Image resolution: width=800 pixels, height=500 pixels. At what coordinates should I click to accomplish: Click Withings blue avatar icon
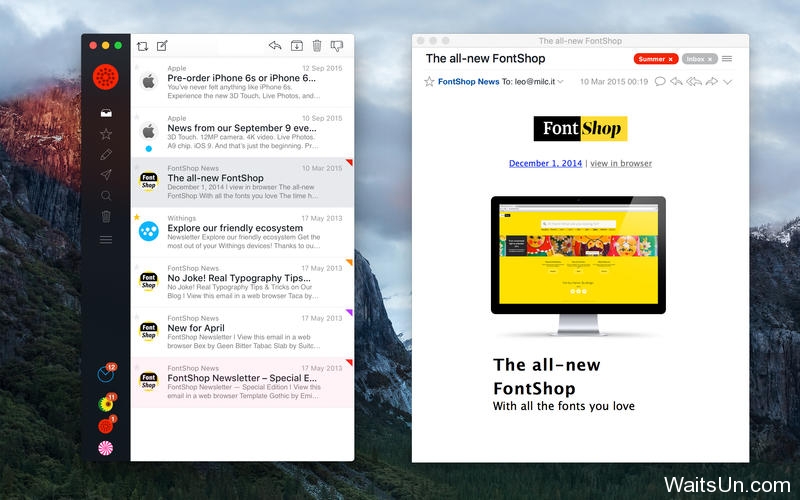(x=148, y=232)
